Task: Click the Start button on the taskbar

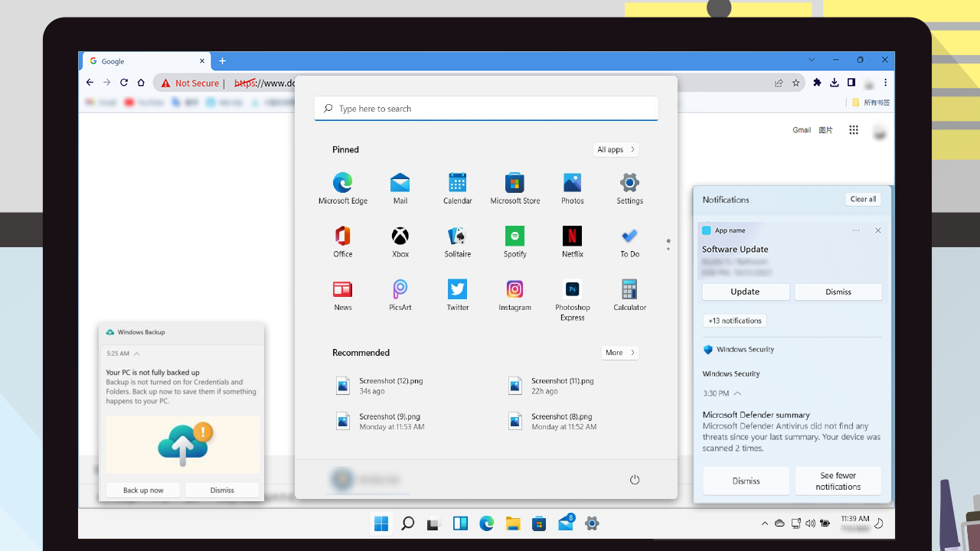Action: click(381, 523)
